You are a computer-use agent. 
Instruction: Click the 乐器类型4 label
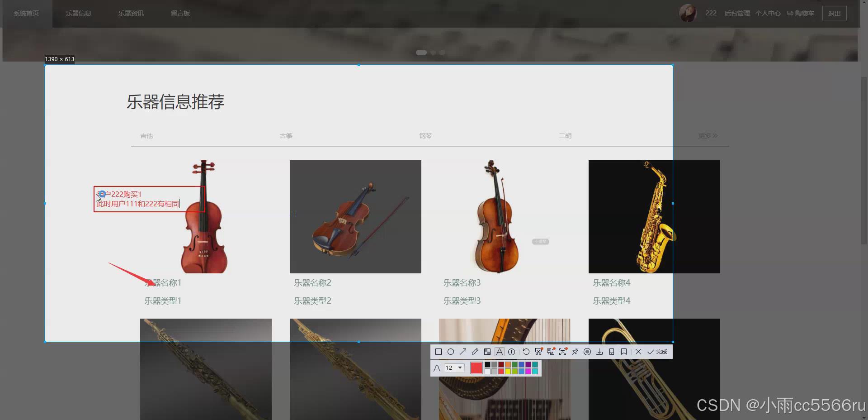pyautogui.click(x=612, y=301)
